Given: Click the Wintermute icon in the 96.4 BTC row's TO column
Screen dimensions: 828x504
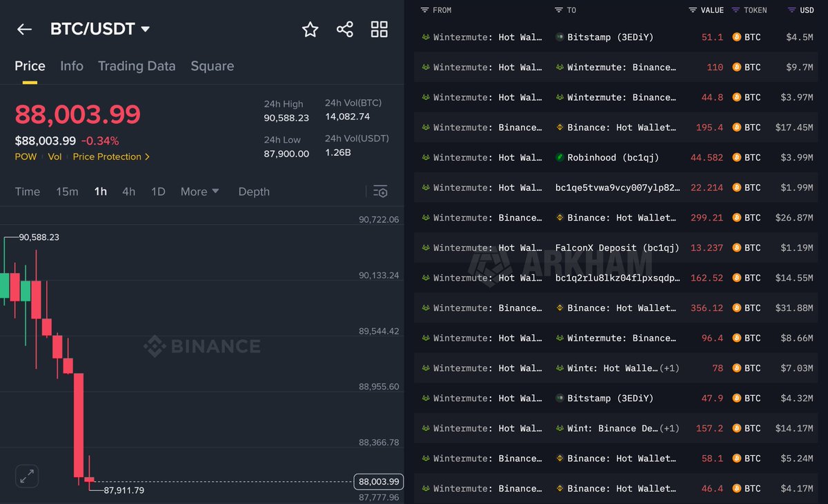Looking at the screenshot, I should click(560, 338).
